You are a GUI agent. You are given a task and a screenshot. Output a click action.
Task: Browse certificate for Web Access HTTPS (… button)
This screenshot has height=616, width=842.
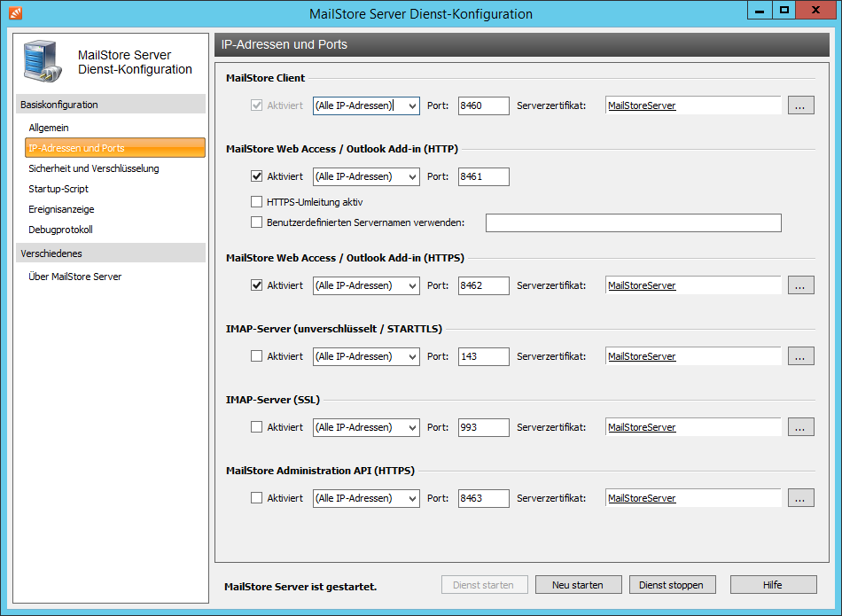tap(800, 285)
